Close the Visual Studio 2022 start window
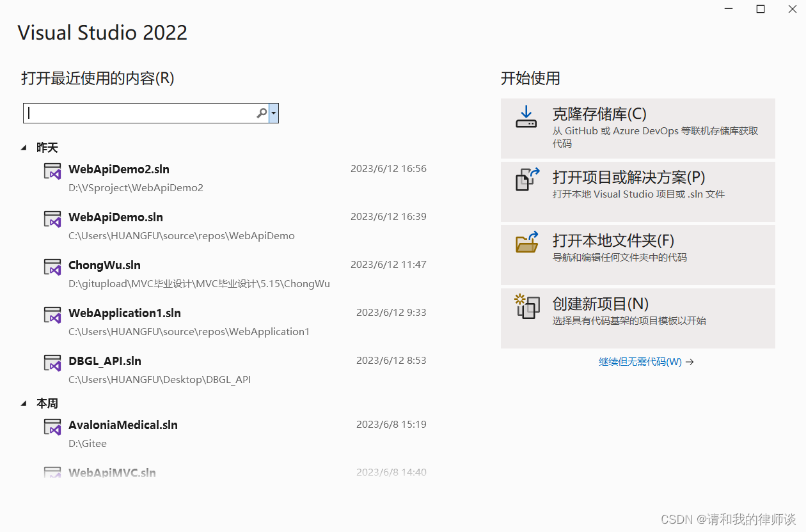Screen dimensions: 806x532 [x=791, y=9]
